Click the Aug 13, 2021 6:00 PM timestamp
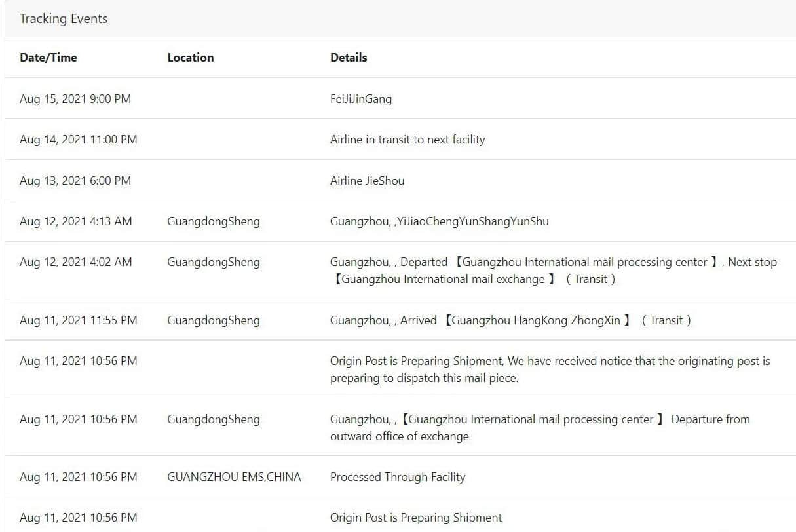The height and width of the screenshot is (532, 796). 75,181
